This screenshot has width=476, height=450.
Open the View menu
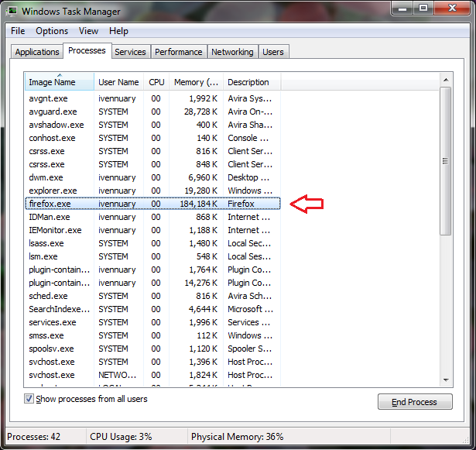coord(88,31)
